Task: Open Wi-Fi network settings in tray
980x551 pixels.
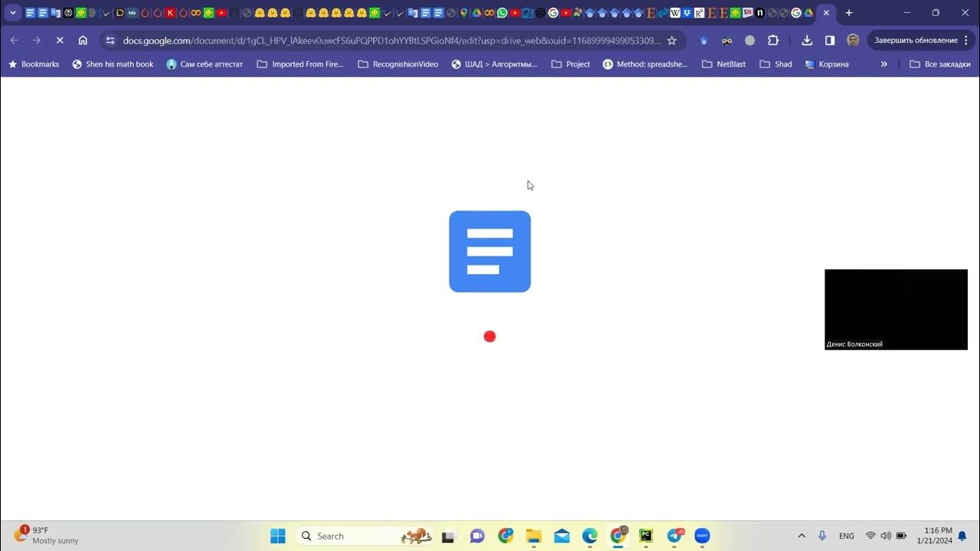Action: [871, 536]
